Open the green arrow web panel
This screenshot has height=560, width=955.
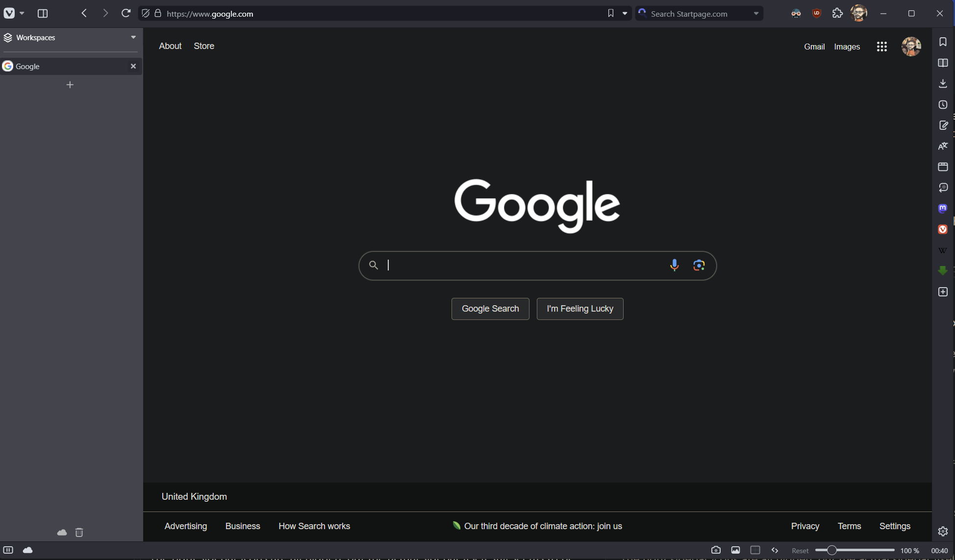click(x=943, y=270)
